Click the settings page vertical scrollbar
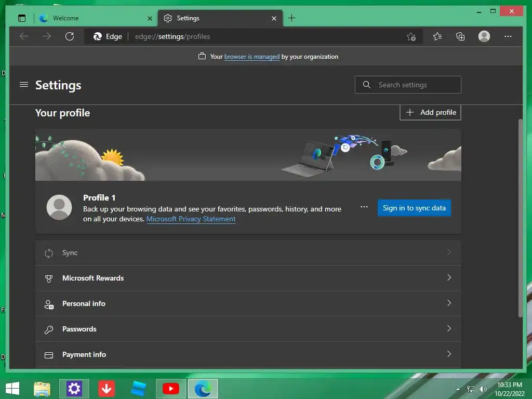This screenshot has width=532, height=399. (520, 218)
